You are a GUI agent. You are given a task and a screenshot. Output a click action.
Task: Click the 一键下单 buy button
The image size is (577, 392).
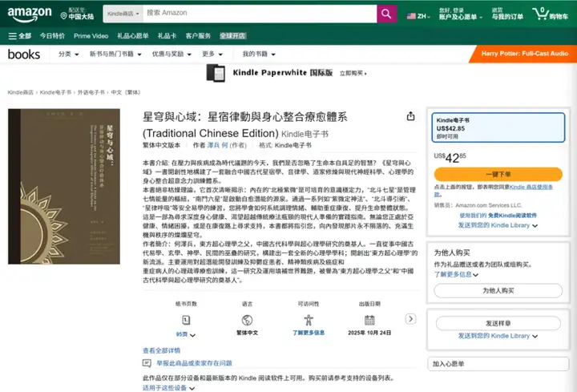tap(498, 174)
